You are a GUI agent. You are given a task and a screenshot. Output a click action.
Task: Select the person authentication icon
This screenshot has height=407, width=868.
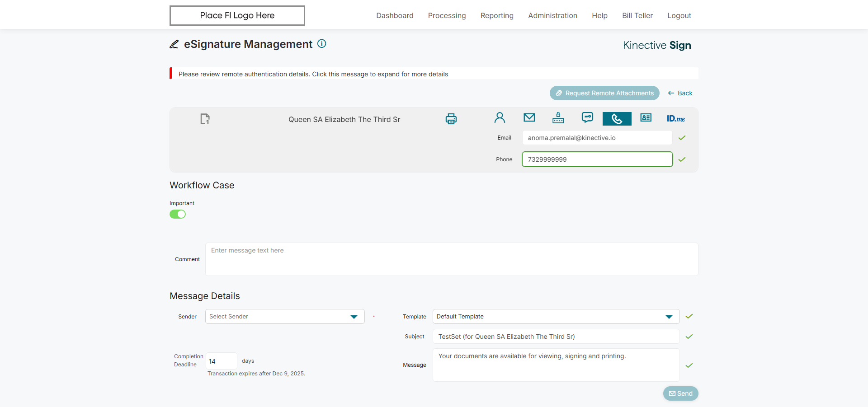(x=500, y=118)
